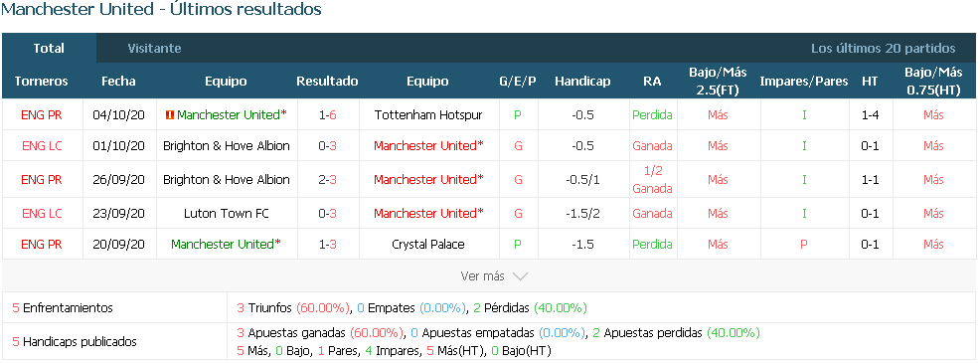Viewport: 980px width, 363px height.
Task: Expand more results with Ver más chevron
Action: point(520,276)
